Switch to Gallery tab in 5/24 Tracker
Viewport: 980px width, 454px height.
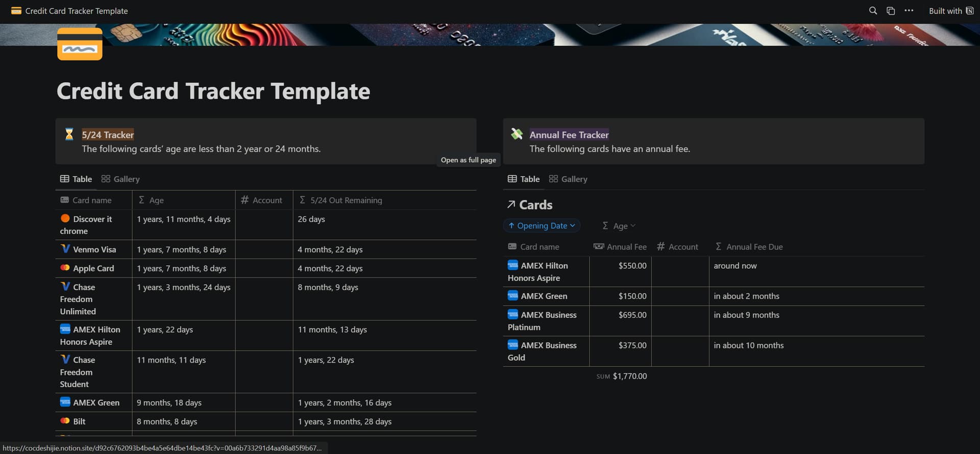pos(120,179)
